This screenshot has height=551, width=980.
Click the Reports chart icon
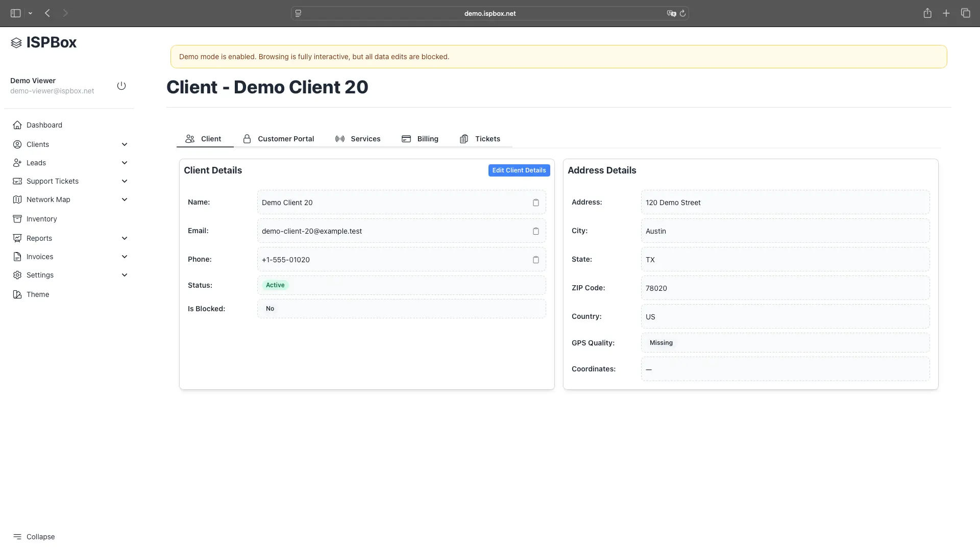[x=17, y=238]
